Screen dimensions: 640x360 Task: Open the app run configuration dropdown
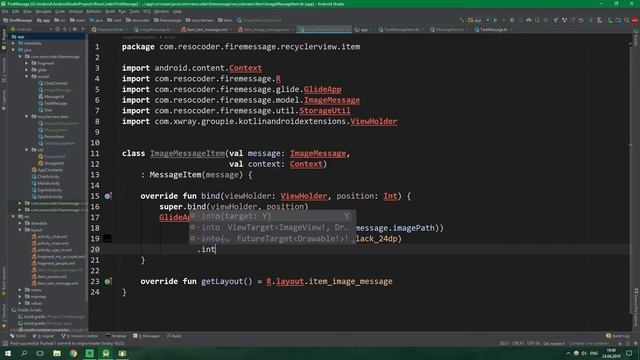tap(479, 20)
